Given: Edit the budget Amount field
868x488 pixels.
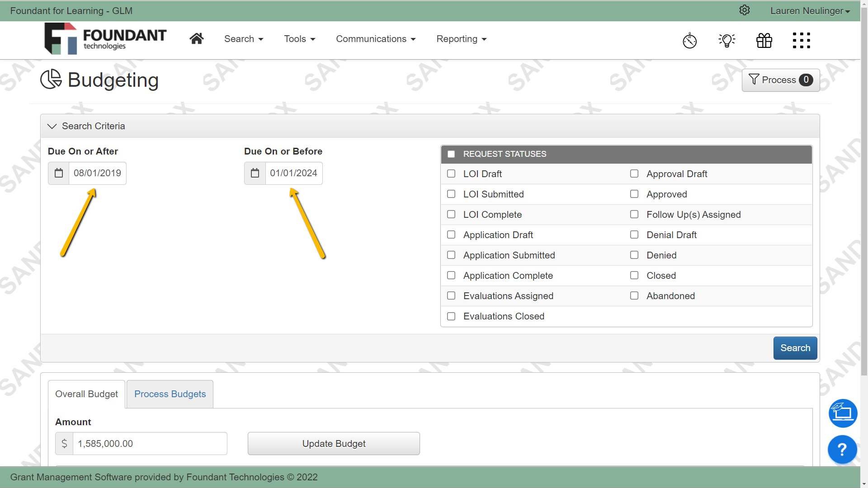Looking at the screenshot, I should click(150, 444).
